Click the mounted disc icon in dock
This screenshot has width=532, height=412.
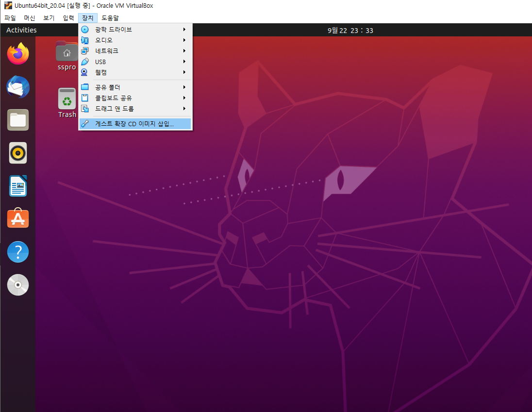tap(18, 285)
